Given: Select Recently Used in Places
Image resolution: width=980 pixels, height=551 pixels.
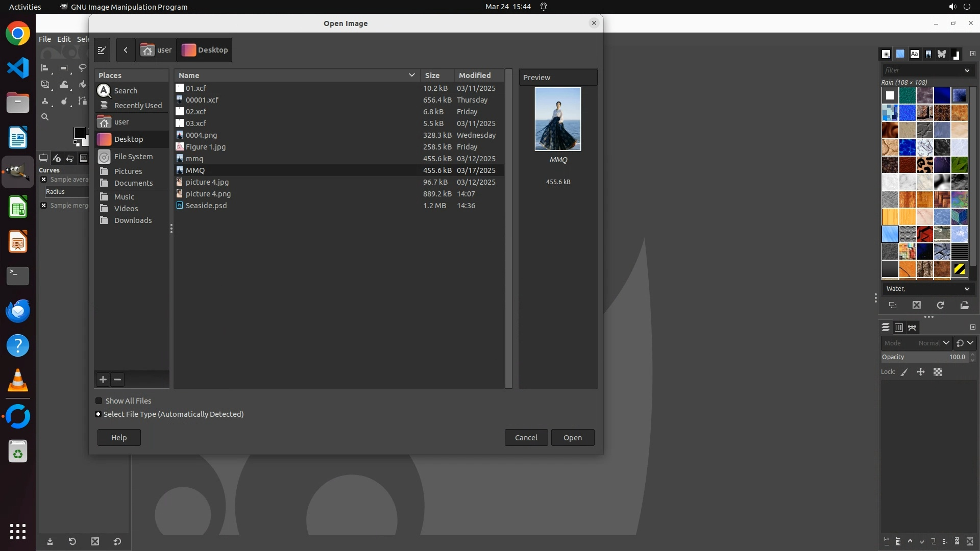Looking at the screenshot, I should tap(138, 106).
